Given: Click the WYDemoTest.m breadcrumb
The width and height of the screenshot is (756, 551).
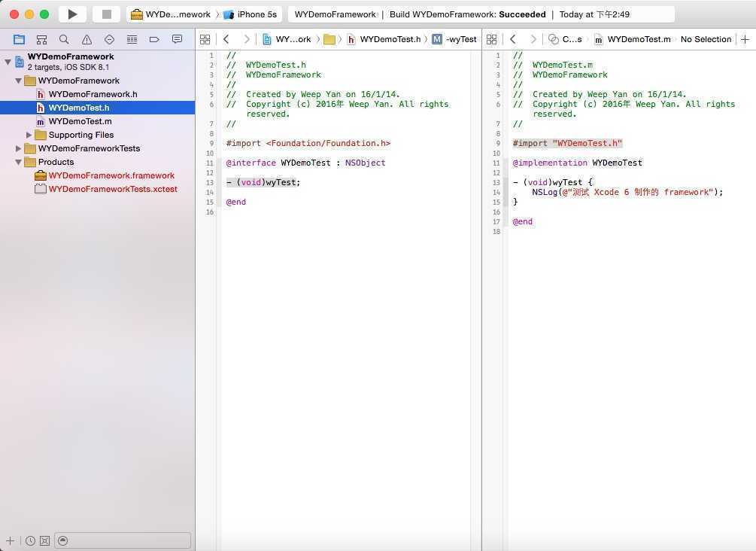Looking at the screenshot, I should [633, 40].
